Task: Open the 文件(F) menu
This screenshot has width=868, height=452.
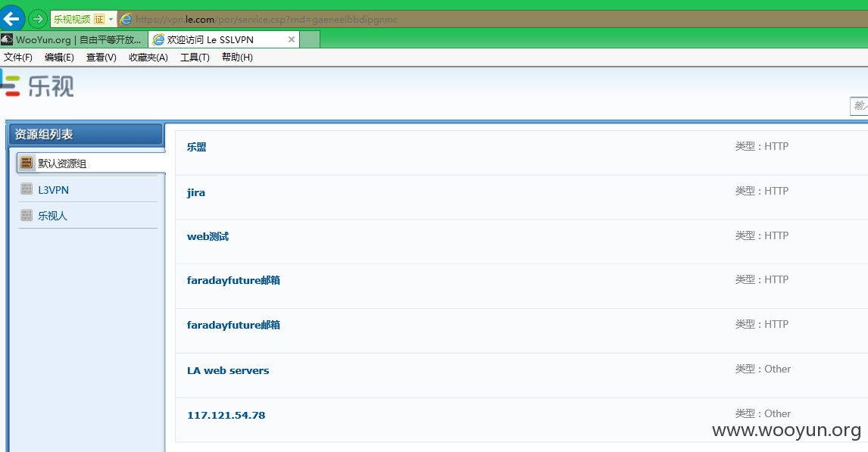Action: point(18,58)
